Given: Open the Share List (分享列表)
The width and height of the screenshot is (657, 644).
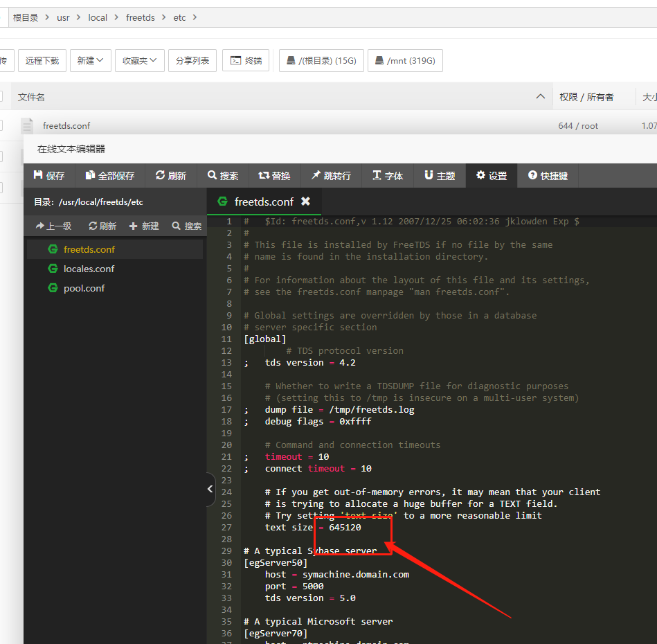Looking at the screenshot, I should (192, 60).
